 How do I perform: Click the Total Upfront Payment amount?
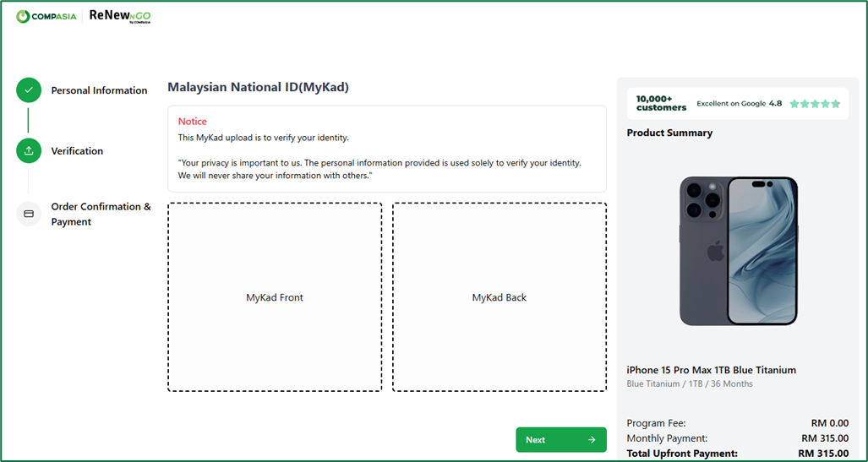point(824,454)
